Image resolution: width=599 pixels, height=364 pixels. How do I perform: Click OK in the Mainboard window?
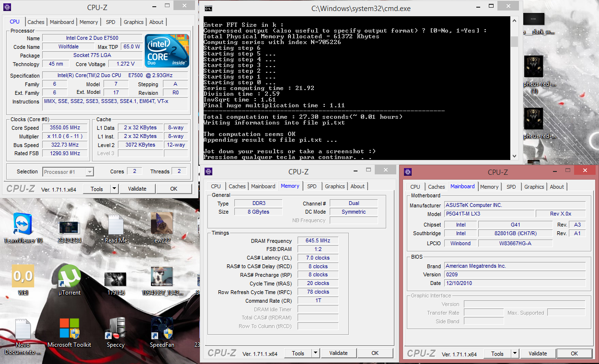tap(575, 353)
